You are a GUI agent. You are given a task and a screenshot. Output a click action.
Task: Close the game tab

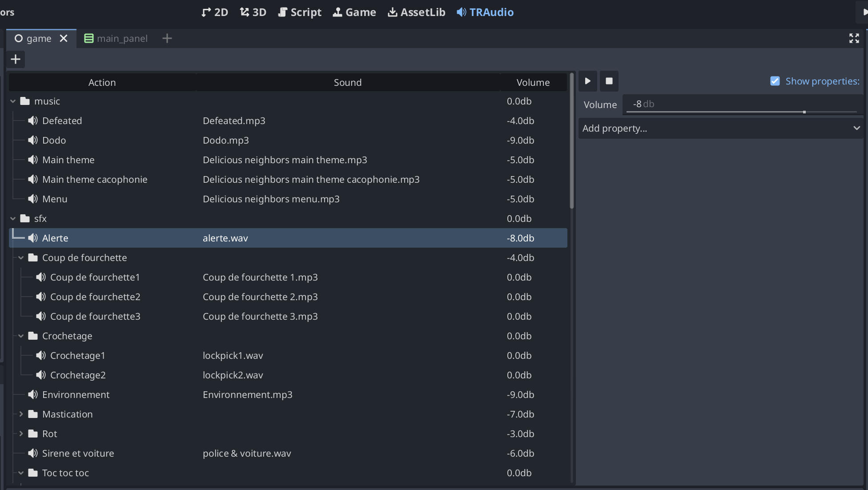point(64,38)
